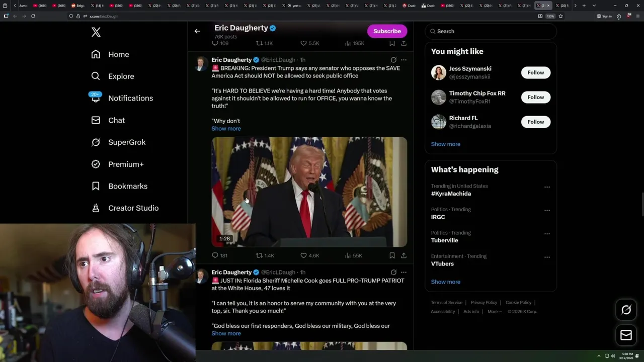644x362 pixels.
Task: Open Terms of Service link
Action: 446,302
